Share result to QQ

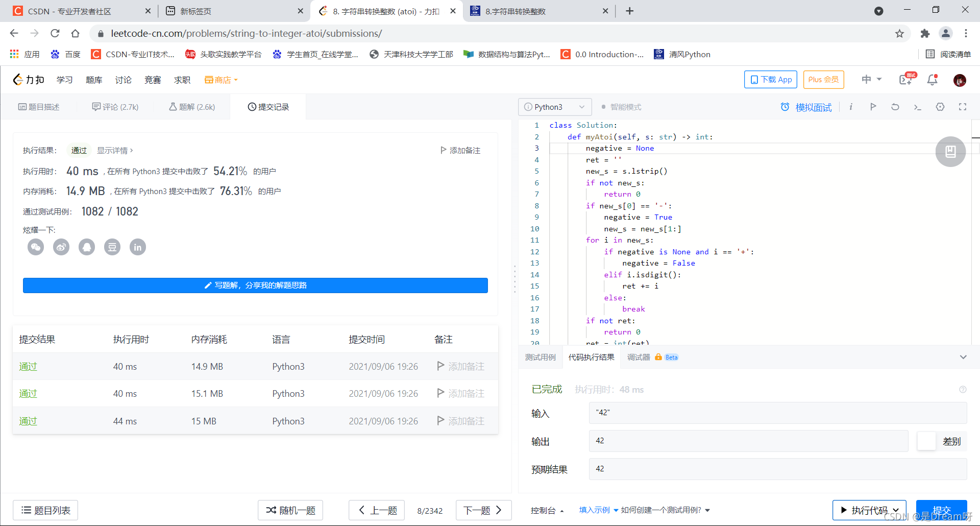(87, 247)
